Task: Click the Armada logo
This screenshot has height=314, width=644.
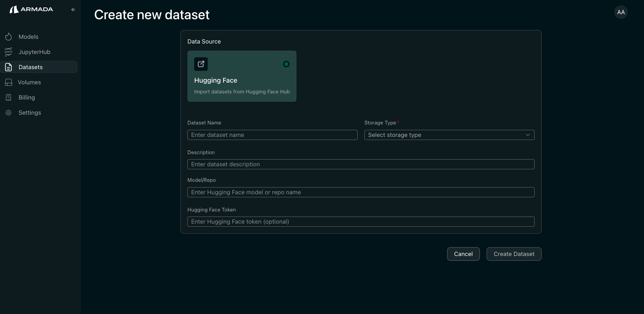Action: point(31,9)
